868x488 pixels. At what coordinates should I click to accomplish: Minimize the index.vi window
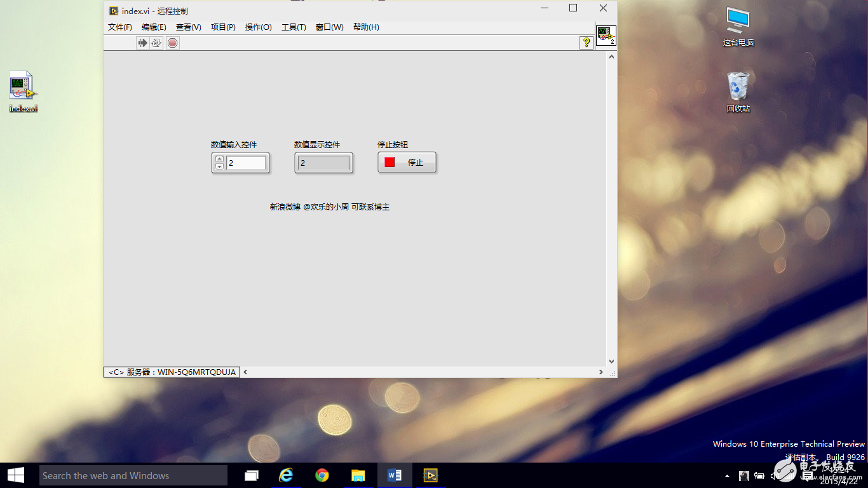(x=544, y=8)
